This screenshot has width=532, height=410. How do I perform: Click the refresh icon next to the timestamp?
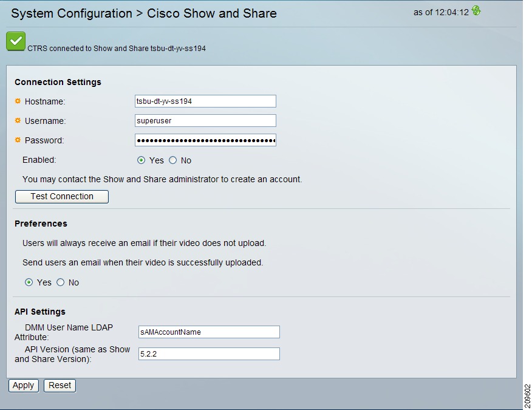(476, 11)
